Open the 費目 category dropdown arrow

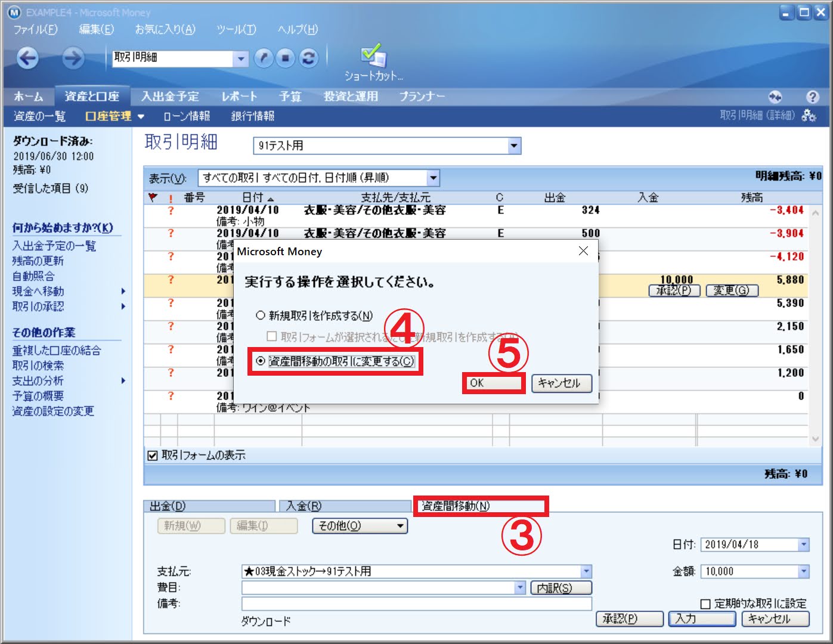click(521, 588)
